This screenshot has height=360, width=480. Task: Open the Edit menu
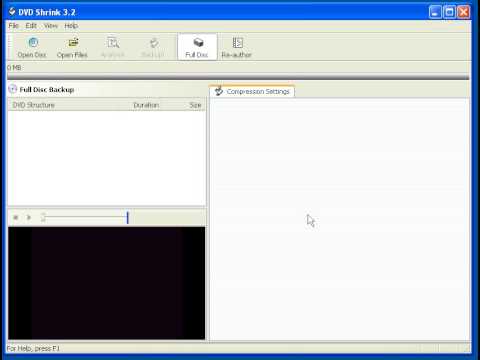[31, 26]
